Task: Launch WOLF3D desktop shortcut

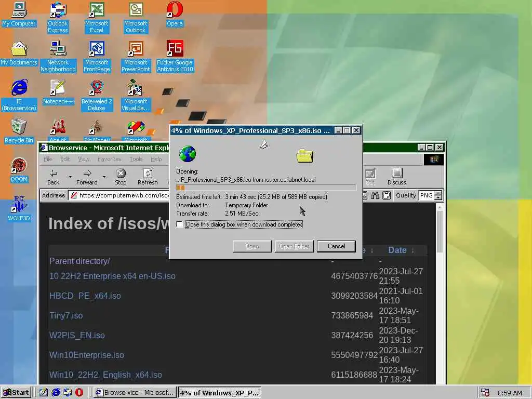Action: [19, 209]
